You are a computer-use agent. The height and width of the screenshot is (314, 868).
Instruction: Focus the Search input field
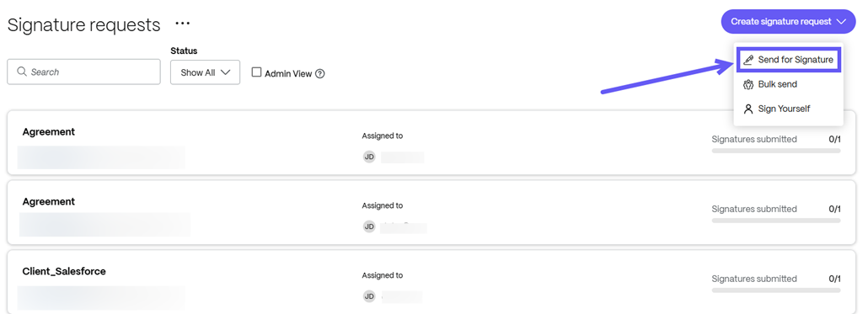point(83,72)
